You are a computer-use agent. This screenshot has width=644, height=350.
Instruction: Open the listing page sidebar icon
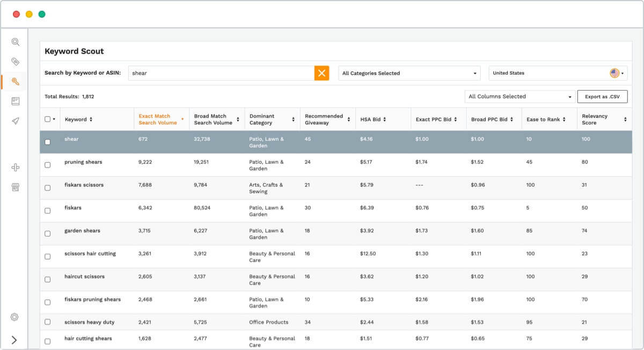[x=16, y=101]
